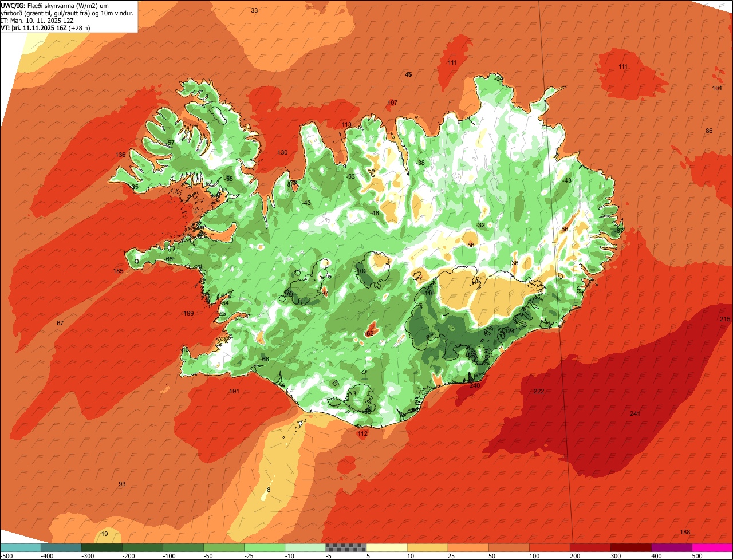733x560 pixels.
Task: Click the title line 'UWC/IG: Flæði skynvarma (W/m2) um'
Action: click(55, 5)
